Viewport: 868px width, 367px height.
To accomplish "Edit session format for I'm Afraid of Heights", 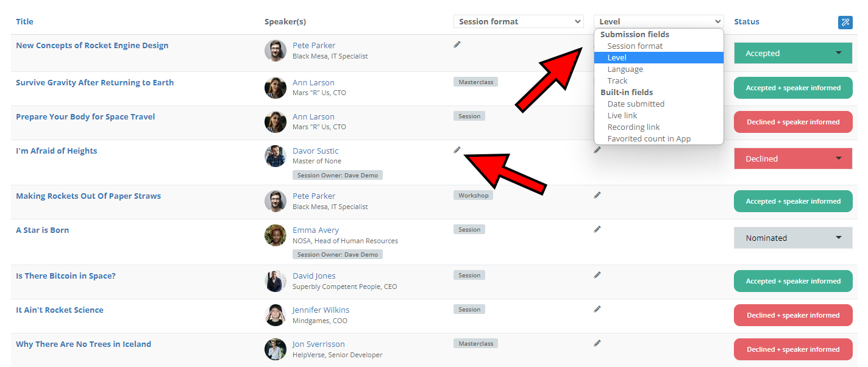I will click(457, 150).
